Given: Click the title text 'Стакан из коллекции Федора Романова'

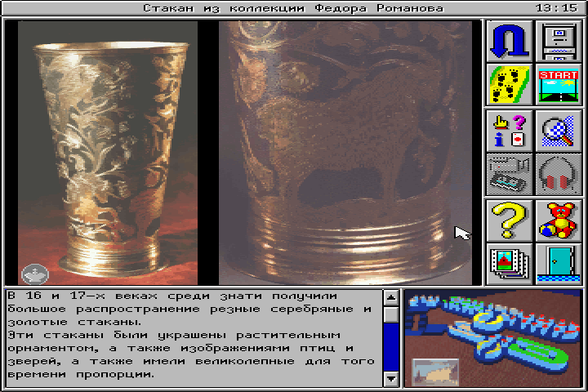Looking at the screenshot, I should pos(293,8).
